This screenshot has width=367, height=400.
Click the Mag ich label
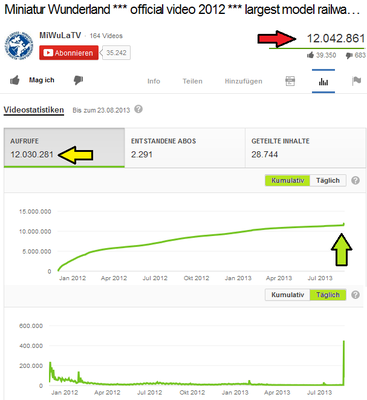pyautogui.click(x=41, y=80)
